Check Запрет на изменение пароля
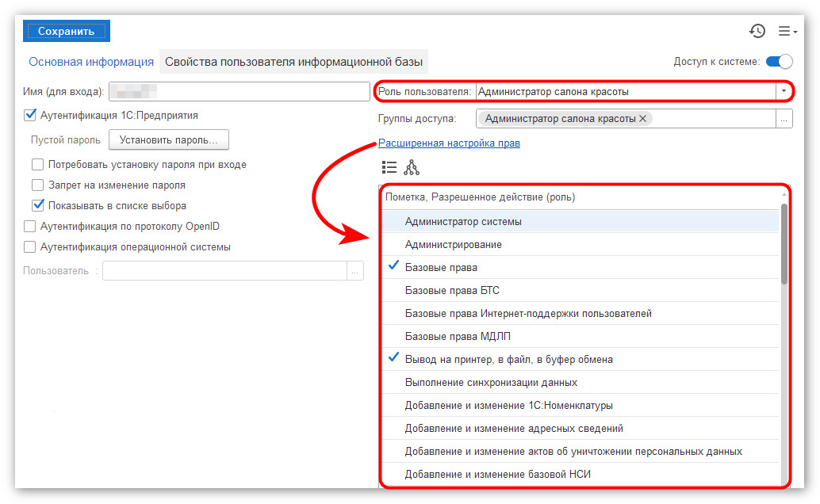820x504 pixels. pos(37,185)
